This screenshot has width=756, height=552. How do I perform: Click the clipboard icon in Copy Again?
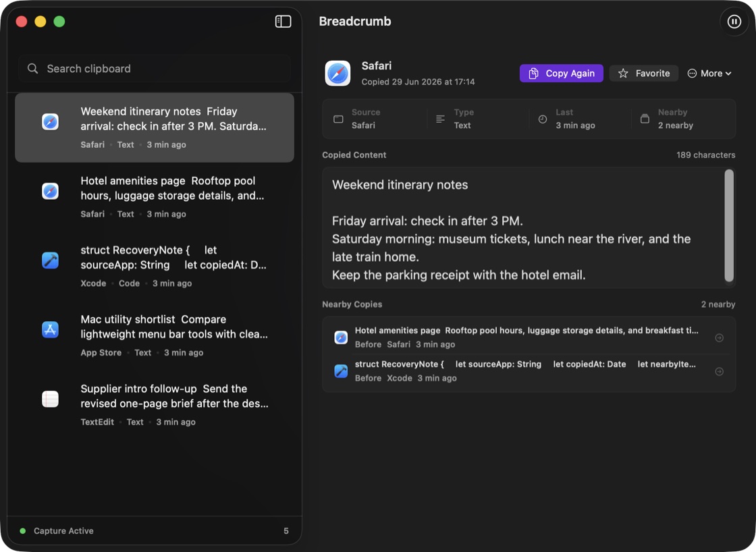(533, 74)
